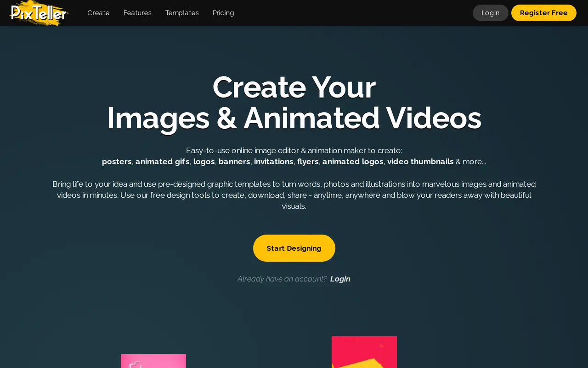Click the Start Designing button
Image resolution: width=588 pixels, height=368 pixels.
294,248
